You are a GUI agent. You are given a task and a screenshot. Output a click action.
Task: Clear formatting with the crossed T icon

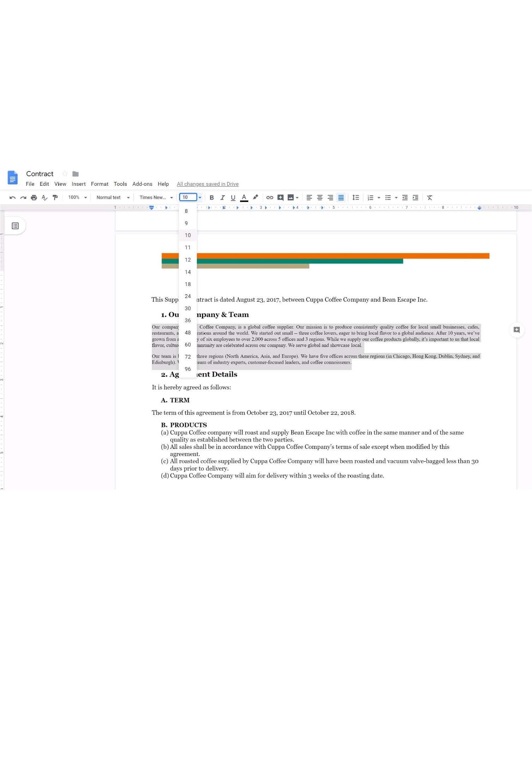429,197
